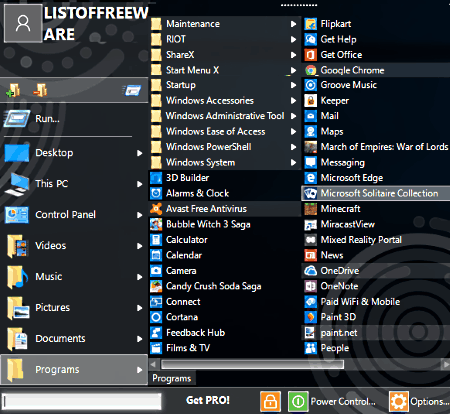Open Feedback Hub
Screen dimensions: 450x414
tap(225, 333)
